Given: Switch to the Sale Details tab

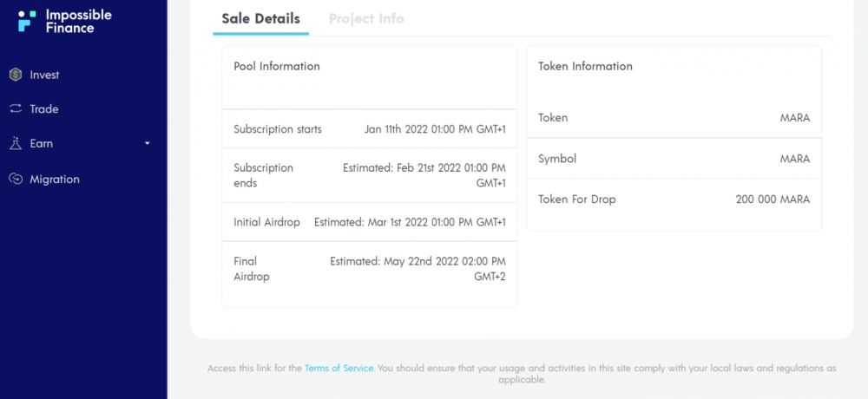Looking at the screenshot, I should point(260,19).
